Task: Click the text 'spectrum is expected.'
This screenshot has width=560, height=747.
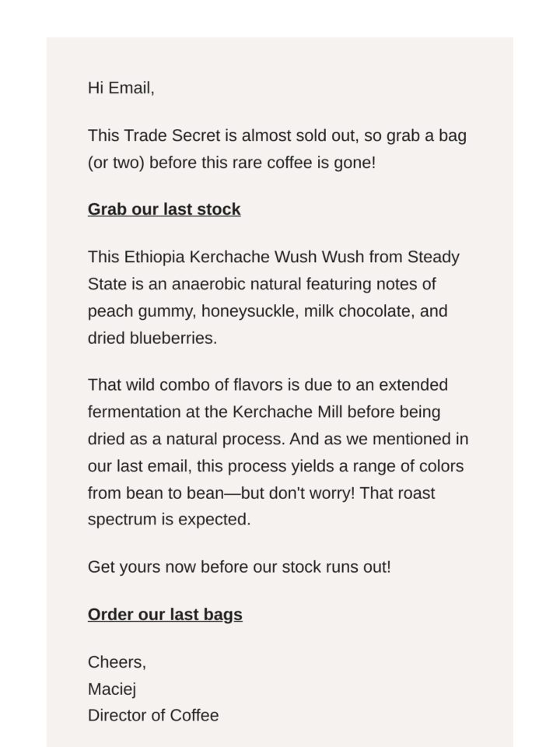Action: tap(169, 519)
